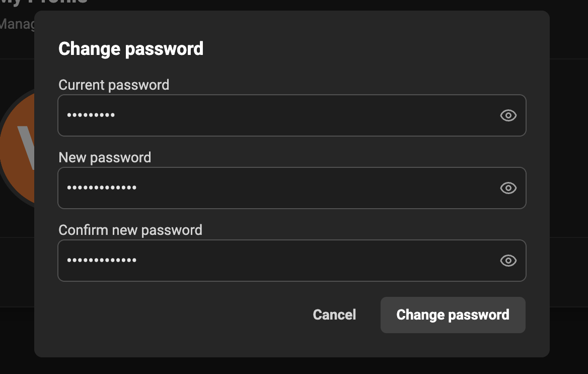
Task: Place cursor in Confirm new password box
Action: [x=252, y=261]
